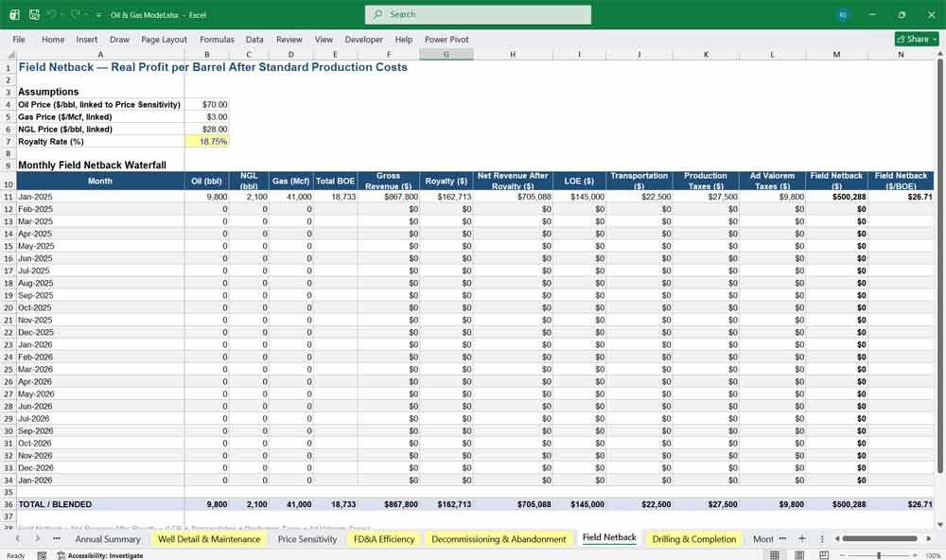Select the Field Netback sheet tab
This screenshot has width=946, height=560.
(x=608, y=537)
